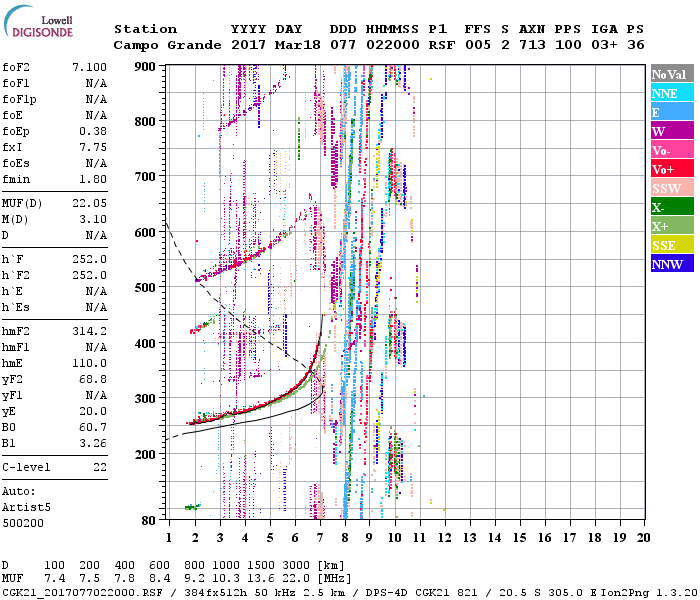Viewport: 700px width, 600px height.
Task: Click the 20 MHz frequency axis label
Action: pyautogui.click(x=643, y=538)
